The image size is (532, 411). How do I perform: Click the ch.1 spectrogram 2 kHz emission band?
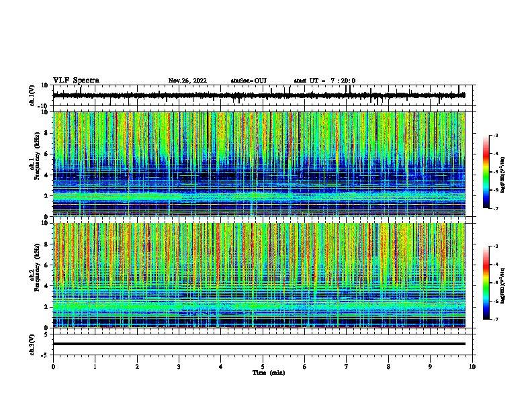coord(259,196)
